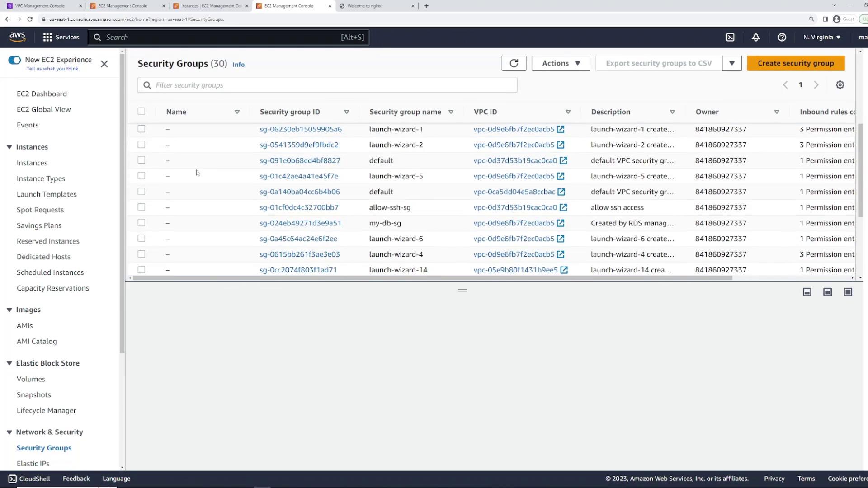The height and width of the screenshot is (488, 868).
Task: Expand the N. Virginia region selector
Action: click(x=821, y=38)
